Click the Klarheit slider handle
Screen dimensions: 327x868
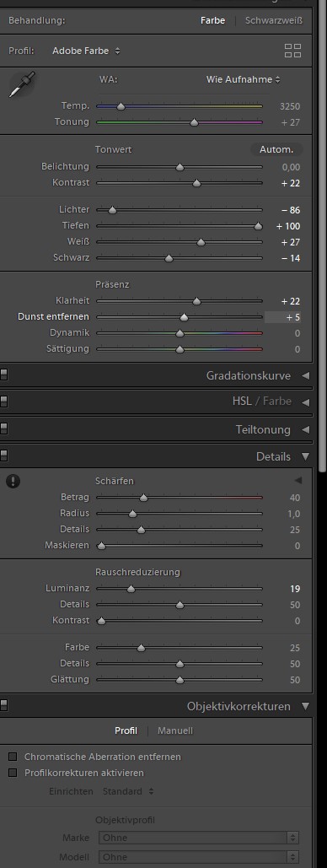point(196,301)
